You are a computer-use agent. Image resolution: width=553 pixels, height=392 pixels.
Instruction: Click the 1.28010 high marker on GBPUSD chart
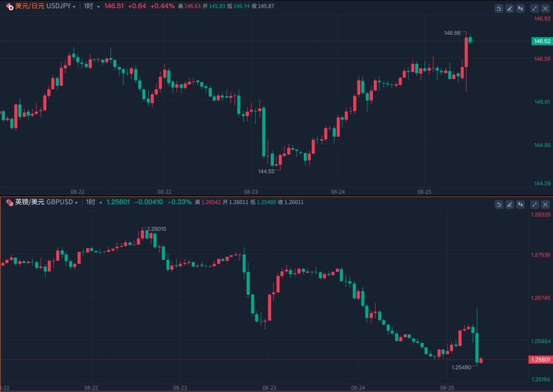[x=157, y=229]
